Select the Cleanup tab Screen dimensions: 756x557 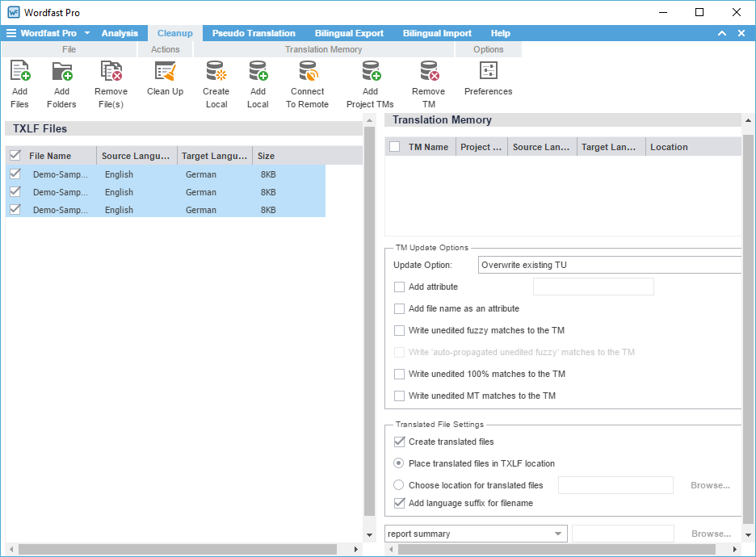(175, 33)
